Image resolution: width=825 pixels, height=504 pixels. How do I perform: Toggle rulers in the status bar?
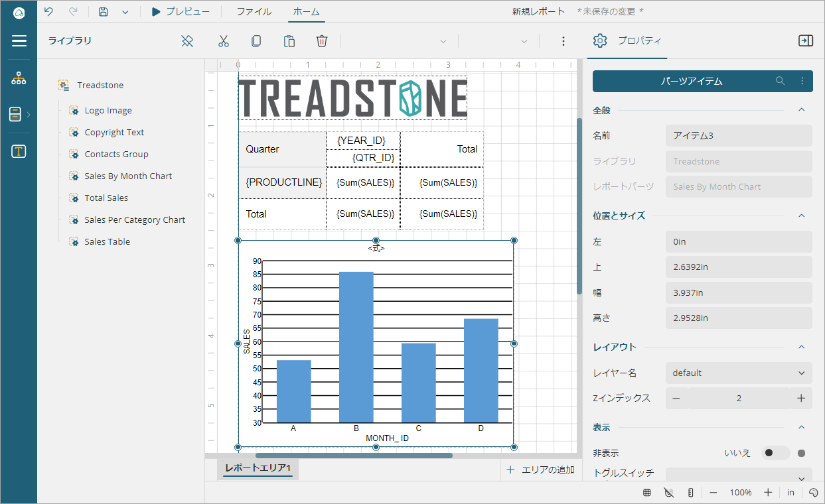coord(690,493)
